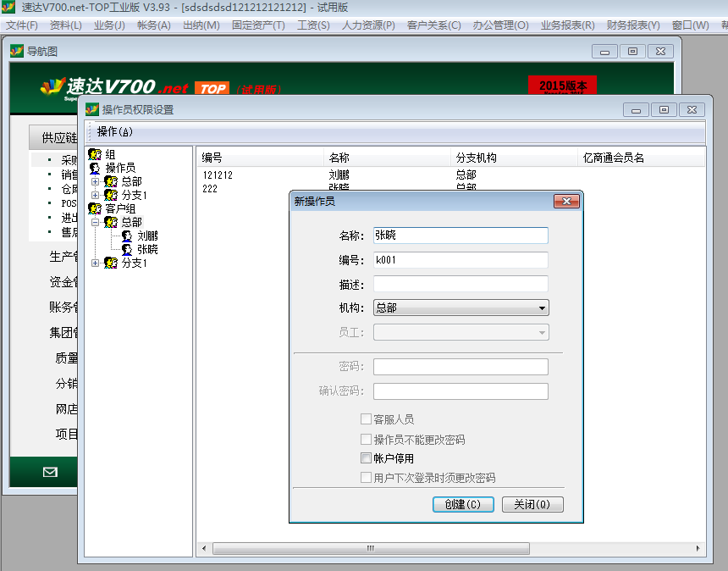Toggle 操作员不能更改密码 checkbox
The height and width of the screenshot is (571, 728).
pyautogui.click(x=366, y=439)
